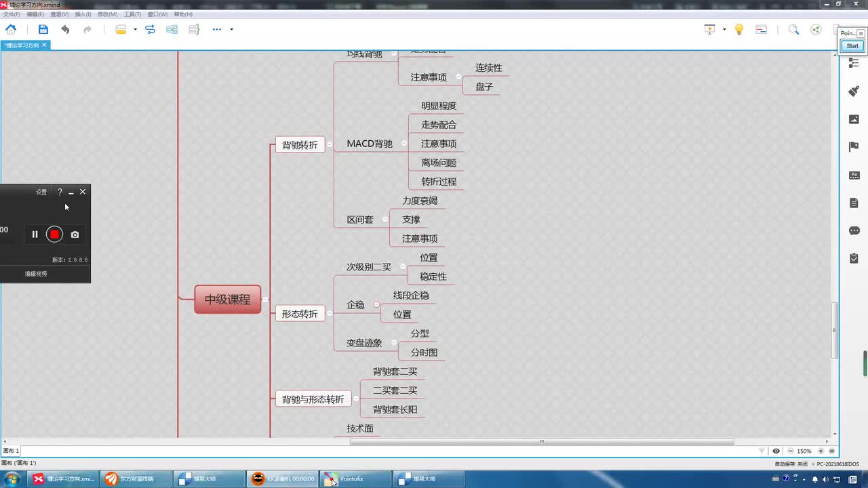The width and height of the screenshot is (868, 488).
Task: Undo the last action
Action: [x=65, y=29]
